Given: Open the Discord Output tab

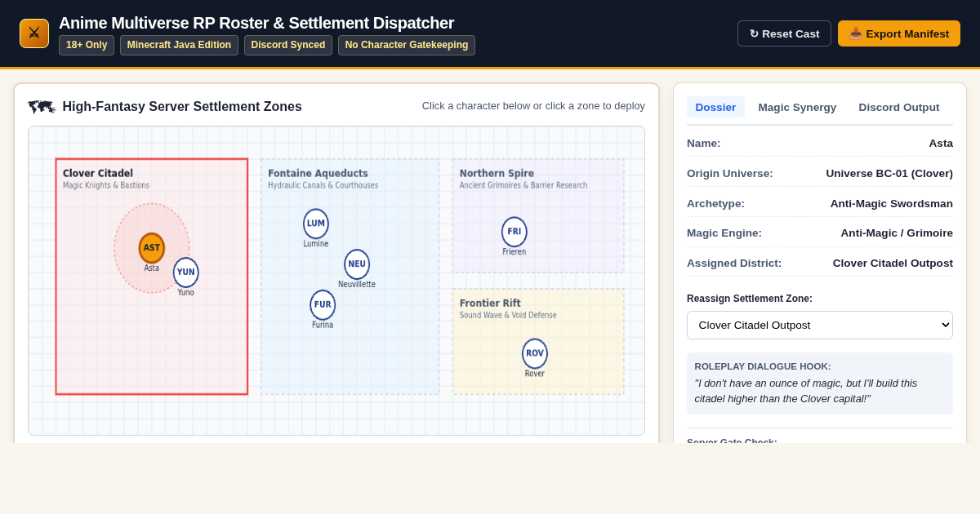Looking at the screenshot, I should tap(899, 107).
